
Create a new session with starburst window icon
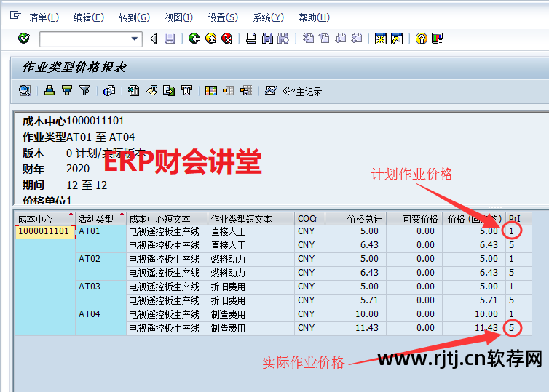(x=381, y=39)
